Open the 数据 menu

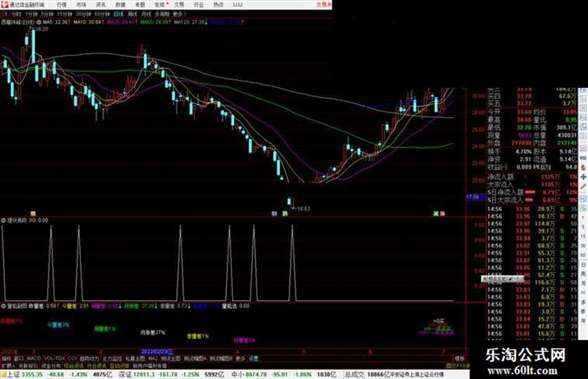coord(120,4)
